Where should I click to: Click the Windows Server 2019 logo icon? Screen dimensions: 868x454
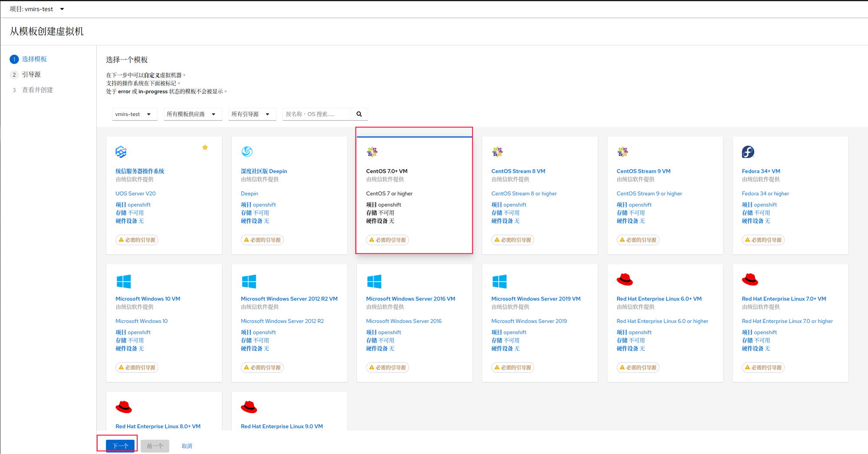tap(500, 281)
